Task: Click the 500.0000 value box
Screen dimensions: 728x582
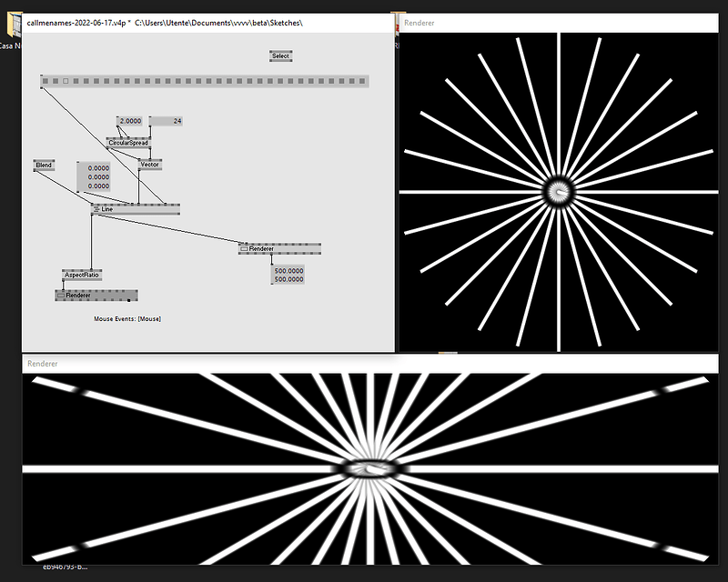Action: coord(288,275)
